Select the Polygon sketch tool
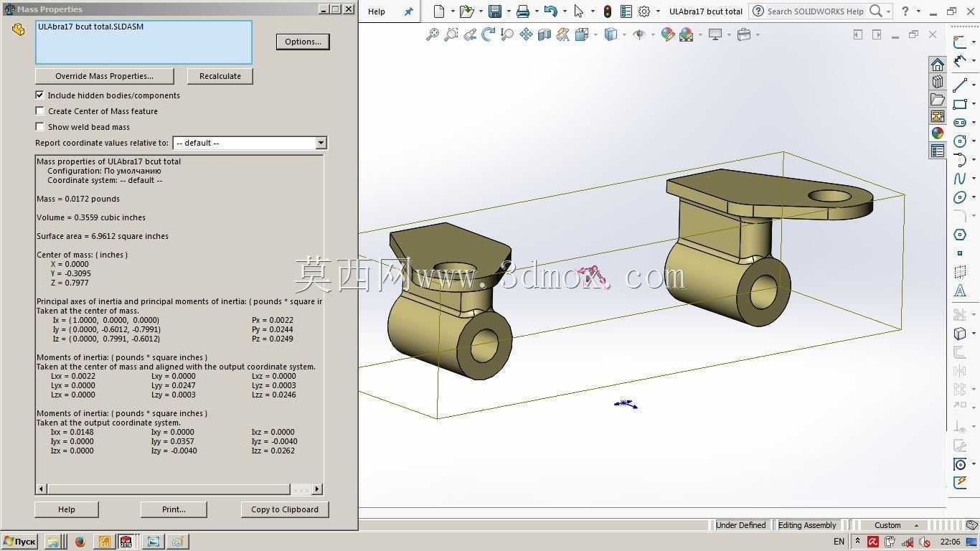The height and width of the screenshot is (551, 980). point(960,235)
